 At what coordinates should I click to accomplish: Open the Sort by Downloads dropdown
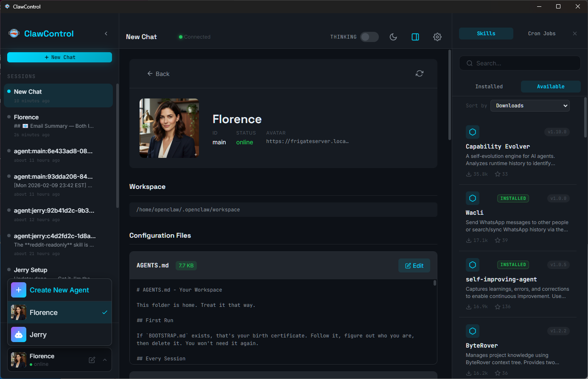pyautogui.click(x=530, y=105)
